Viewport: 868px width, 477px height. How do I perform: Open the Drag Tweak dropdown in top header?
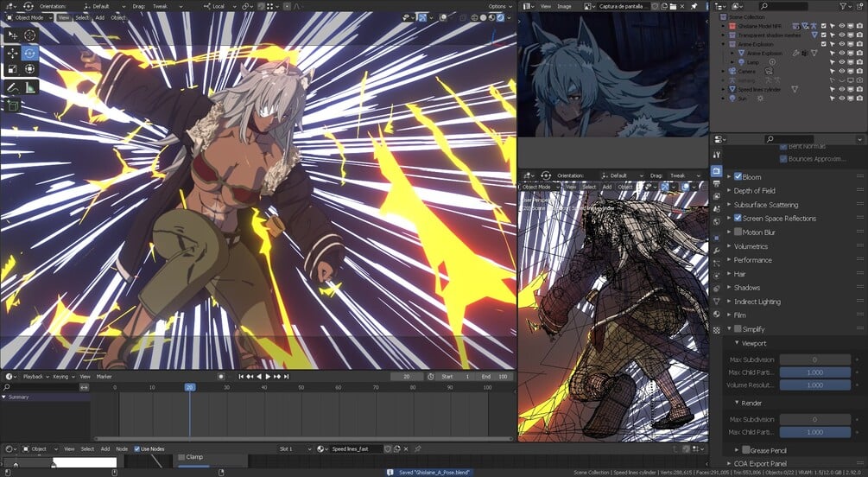(168, 6)
